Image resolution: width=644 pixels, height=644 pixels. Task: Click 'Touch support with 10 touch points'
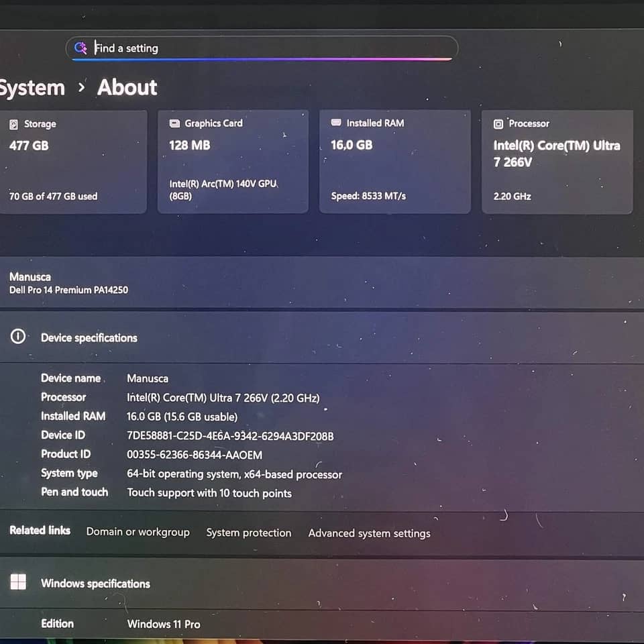pos(209,493)
